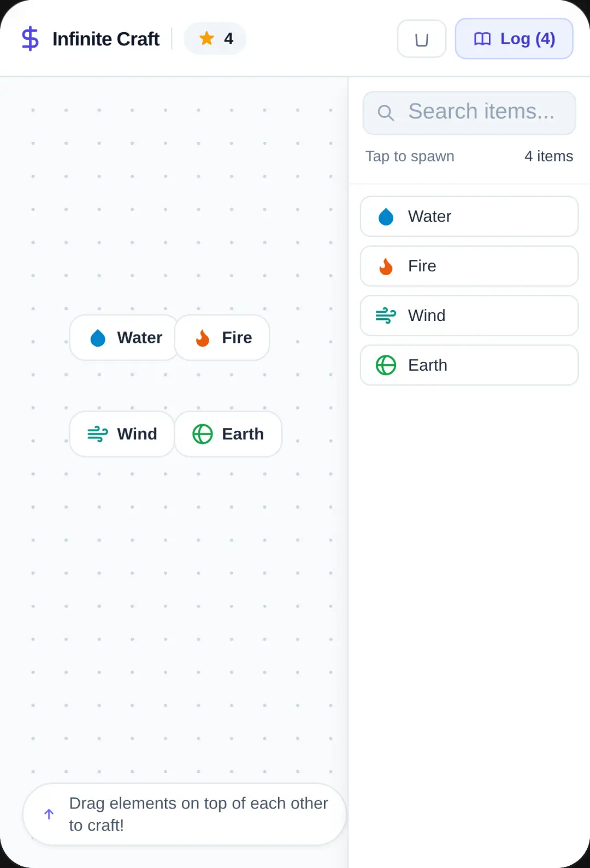Select the Fire element on canvas

pyautogui.click(x=222, y=338)
